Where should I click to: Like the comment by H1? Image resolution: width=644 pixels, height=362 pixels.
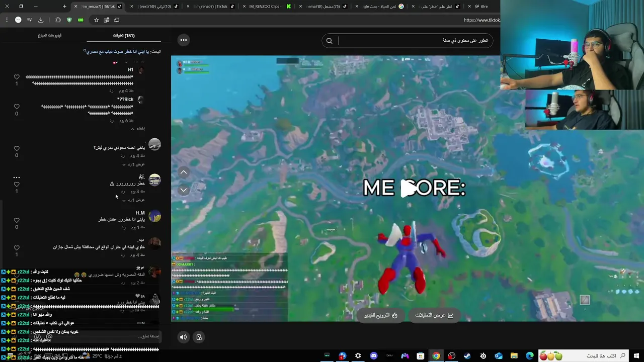(17, 77)
